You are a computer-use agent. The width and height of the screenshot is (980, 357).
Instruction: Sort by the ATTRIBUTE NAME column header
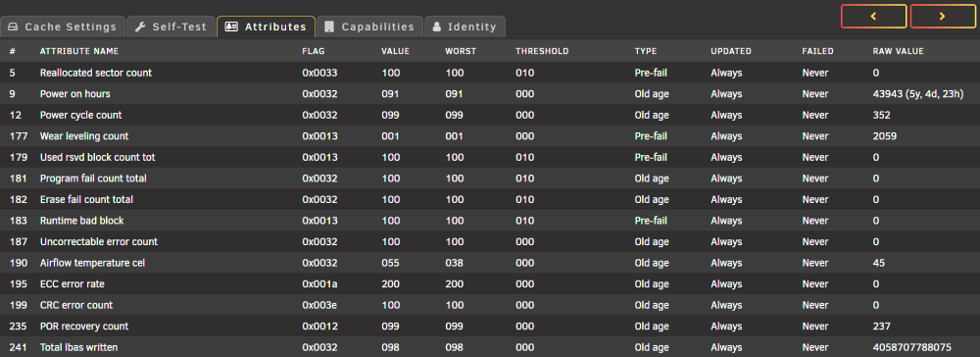[79, 51]
